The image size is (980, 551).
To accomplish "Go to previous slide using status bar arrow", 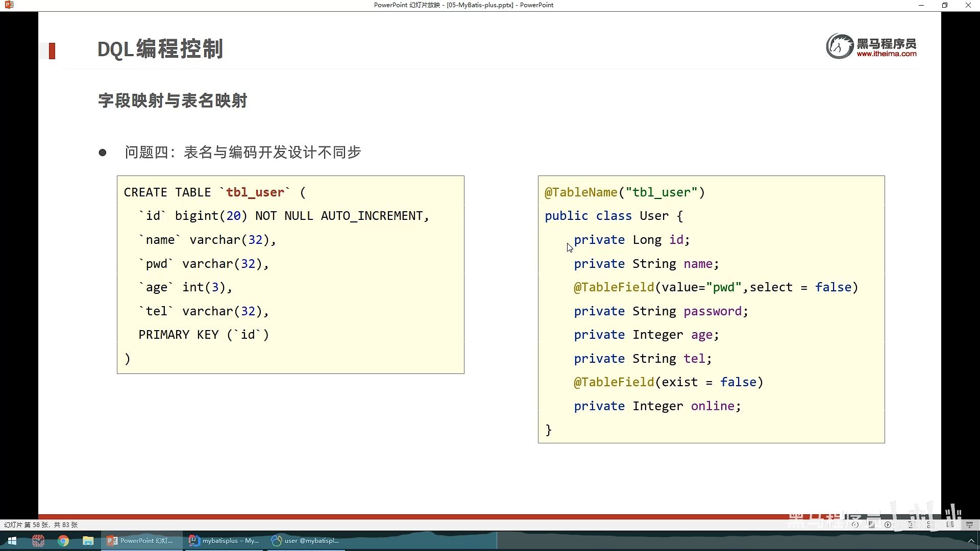I will coord(855,524).
